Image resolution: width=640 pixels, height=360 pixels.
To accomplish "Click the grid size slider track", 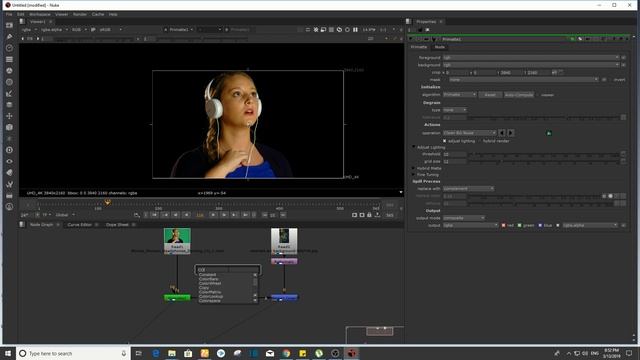I will 544,162.
